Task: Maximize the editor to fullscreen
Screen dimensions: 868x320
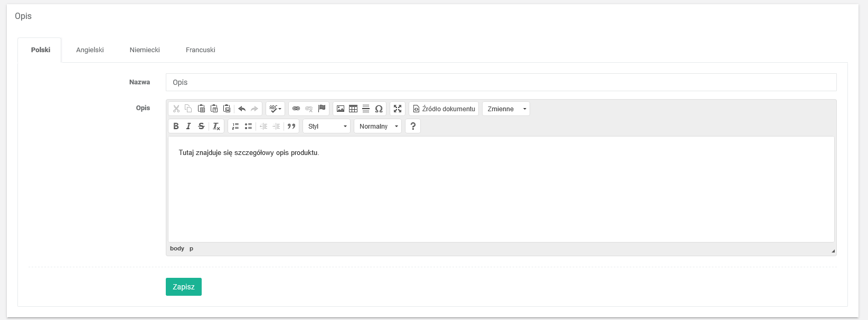Action: pos(398,109)
